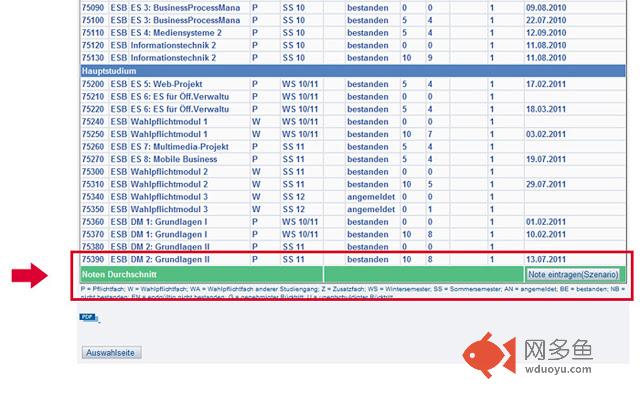Click the date 22.07.2010
Screen dimensions: 640x400
tap(546, 20)
